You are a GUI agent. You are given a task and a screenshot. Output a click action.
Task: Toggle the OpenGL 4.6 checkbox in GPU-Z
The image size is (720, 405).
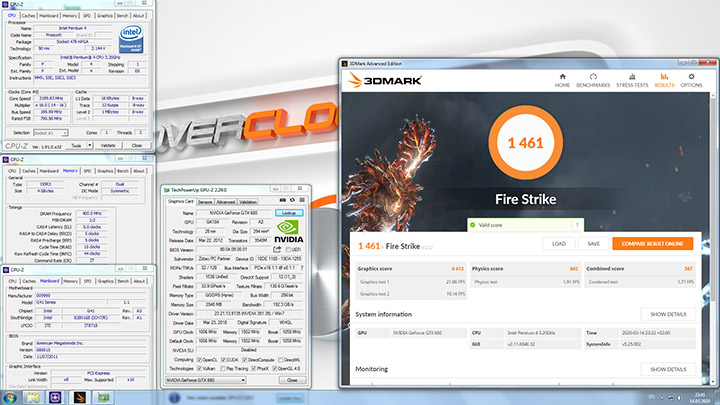point(275,368)
